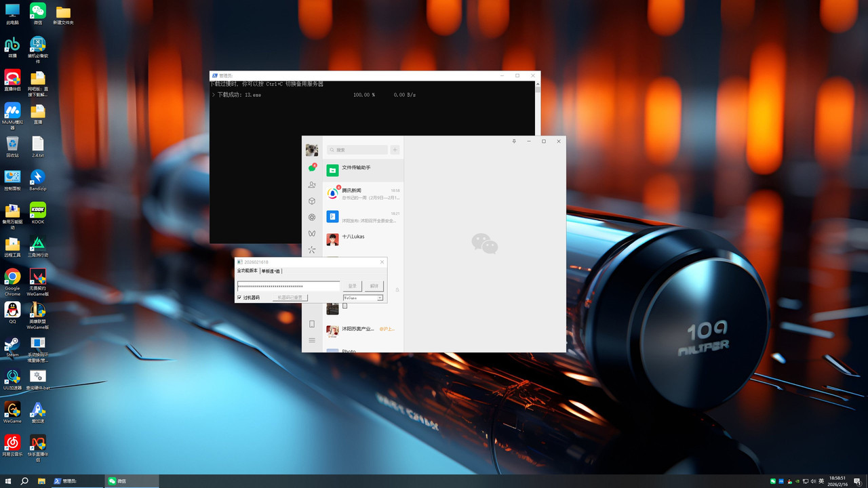Click the 解绑 button in the small dialog
868x488 pixels.
point(374,286)
